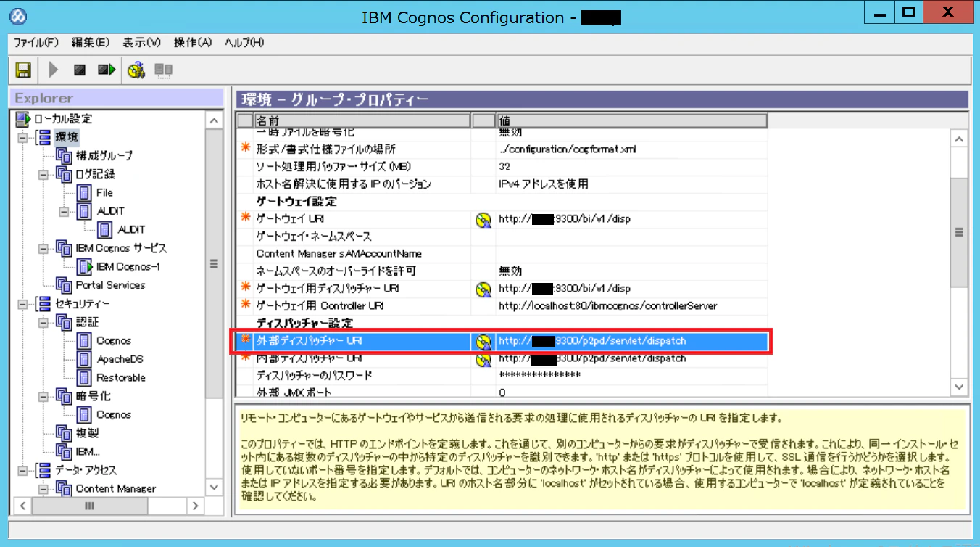
Task: Select the ディスパッチャーのパスワード property name
Action: point(315,376)
